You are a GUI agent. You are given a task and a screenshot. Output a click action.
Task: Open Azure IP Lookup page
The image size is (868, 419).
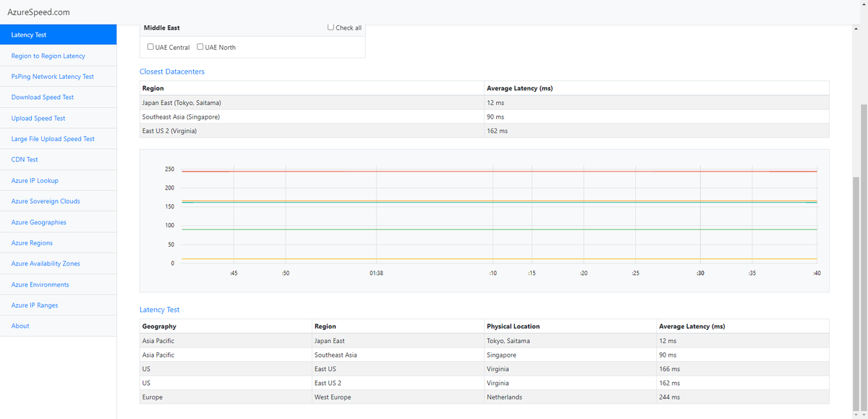[x=58, y=180]
